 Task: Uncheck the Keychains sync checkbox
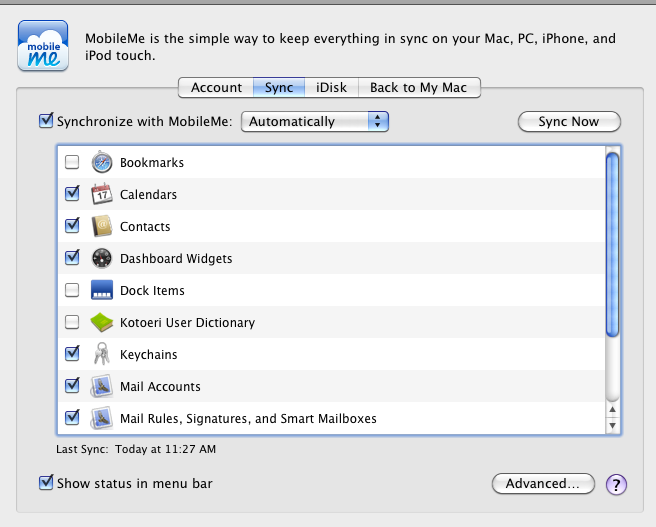[x=72, y=353]
